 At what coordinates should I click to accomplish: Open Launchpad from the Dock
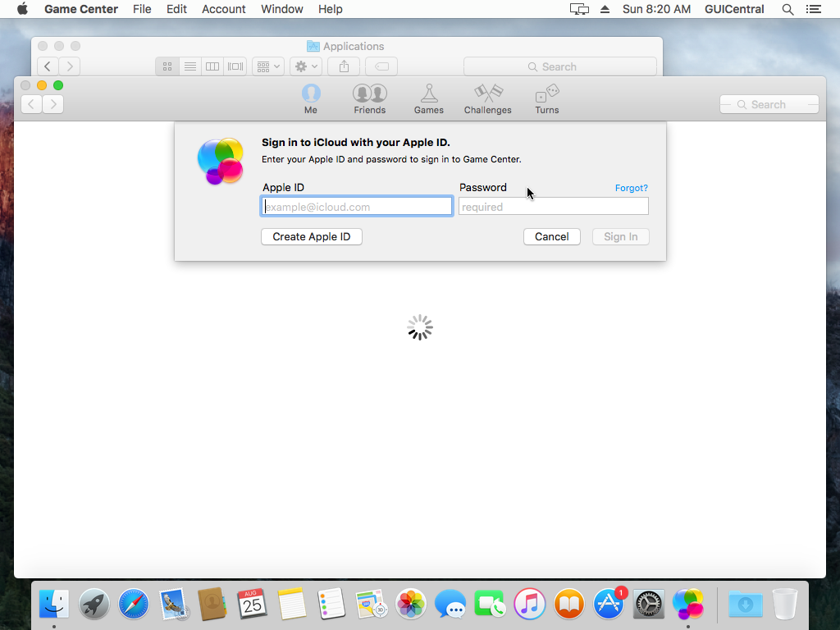coord(94,605)
